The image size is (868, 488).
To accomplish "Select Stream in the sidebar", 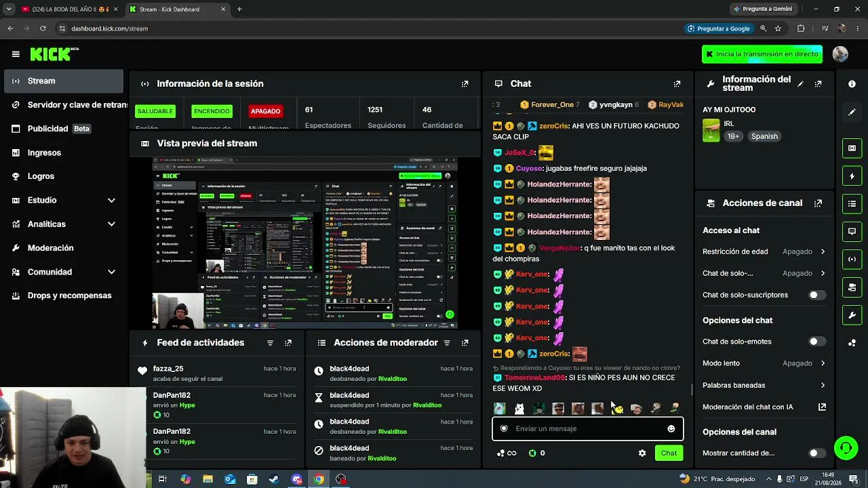I will 64,81.
